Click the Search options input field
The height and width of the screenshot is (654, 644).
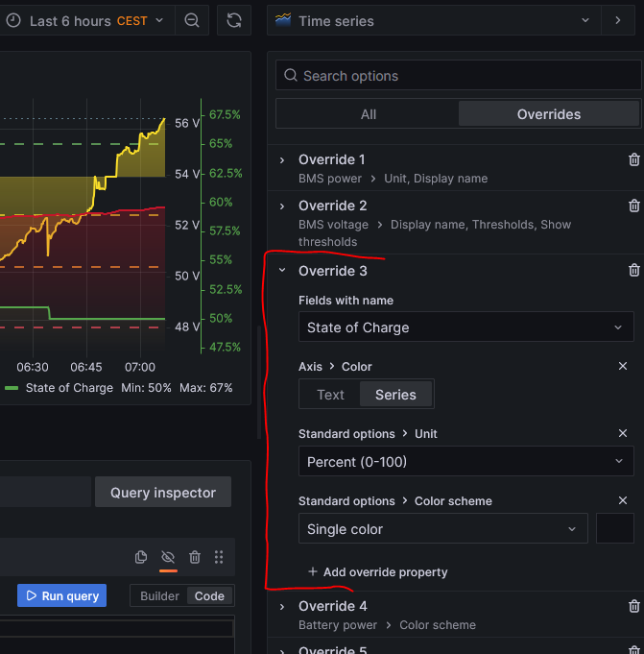click(461, 76)
